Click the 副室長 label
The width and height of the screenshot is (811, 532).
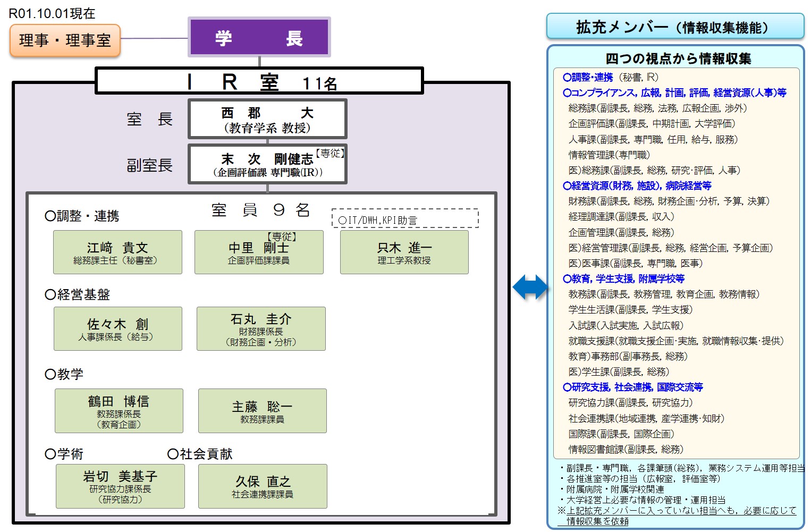coord(149,165)
